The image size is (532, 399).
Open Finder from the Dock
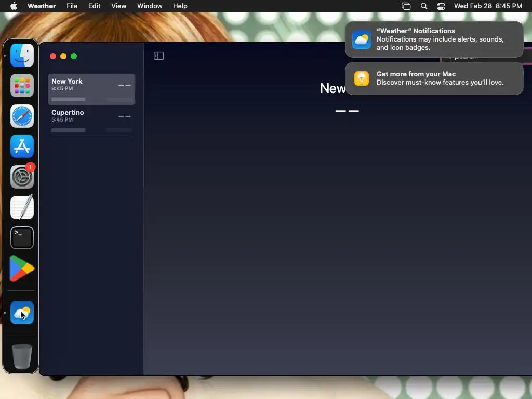[22, 55]
